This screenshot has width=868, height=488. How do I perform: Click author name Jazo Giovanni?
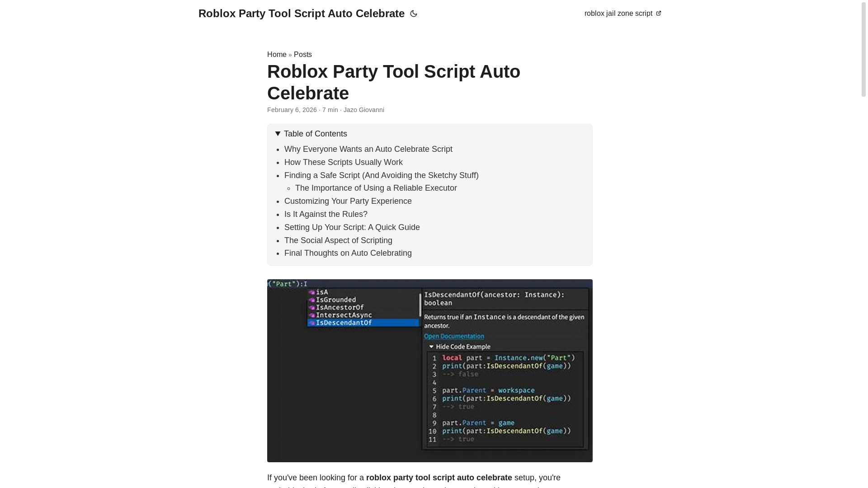tap(363, 110)
